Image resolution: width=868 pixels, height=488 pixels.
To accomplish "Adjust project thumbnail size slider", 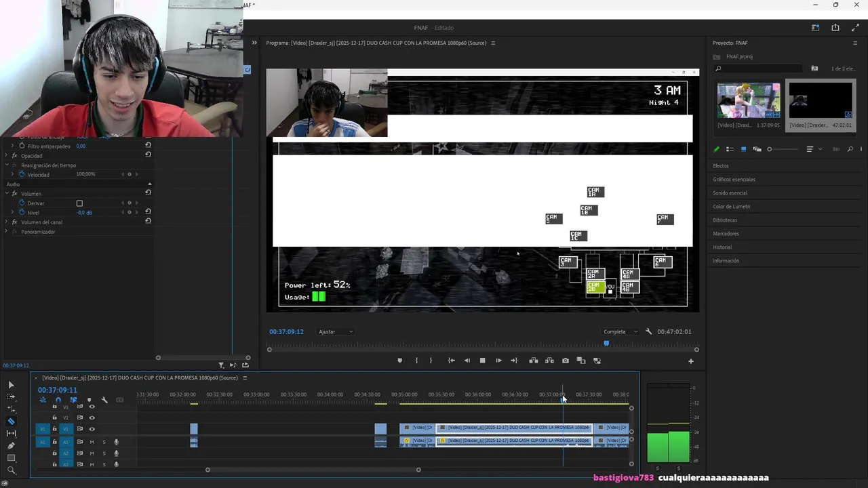I will point(783,149).
